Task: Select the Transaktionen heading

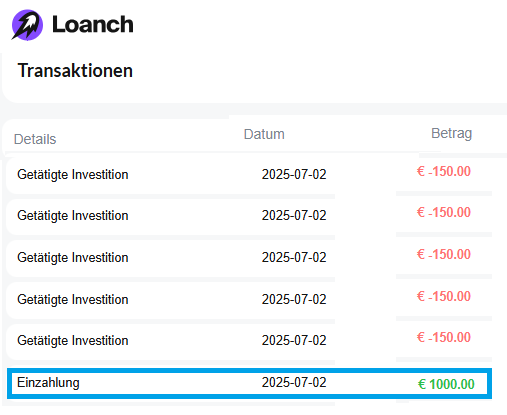Action: point(75,70)
